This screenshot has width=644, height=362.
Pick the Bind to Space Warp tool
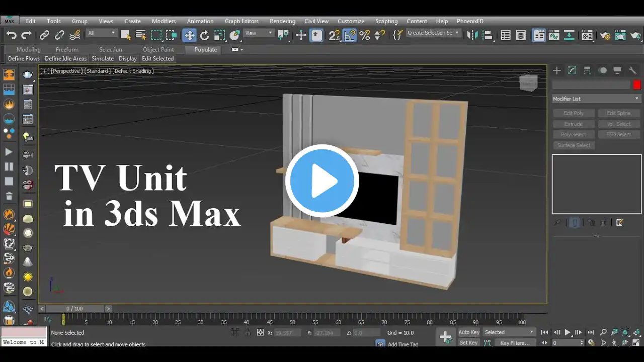pyautogui.click(x=75, y=35)
